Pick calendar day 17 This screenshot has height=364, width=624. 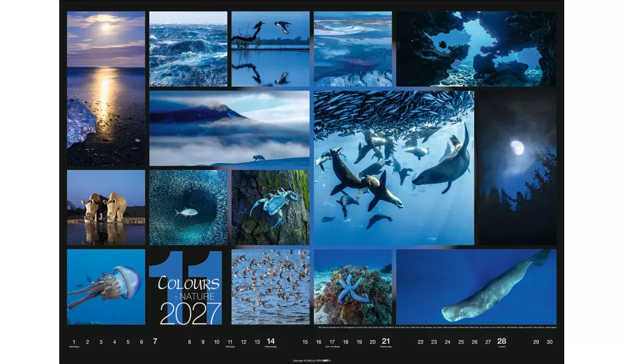point(332,342)
